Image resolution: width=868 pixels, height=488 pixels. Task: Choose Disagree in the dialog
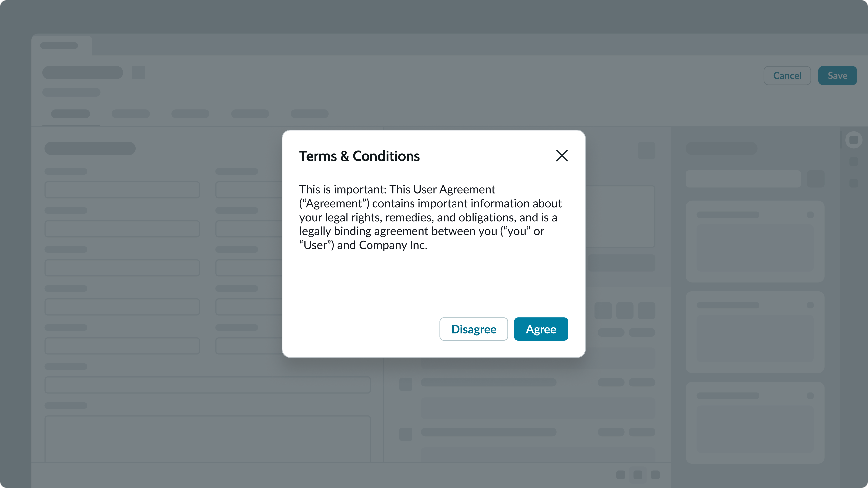click(473, 329)
